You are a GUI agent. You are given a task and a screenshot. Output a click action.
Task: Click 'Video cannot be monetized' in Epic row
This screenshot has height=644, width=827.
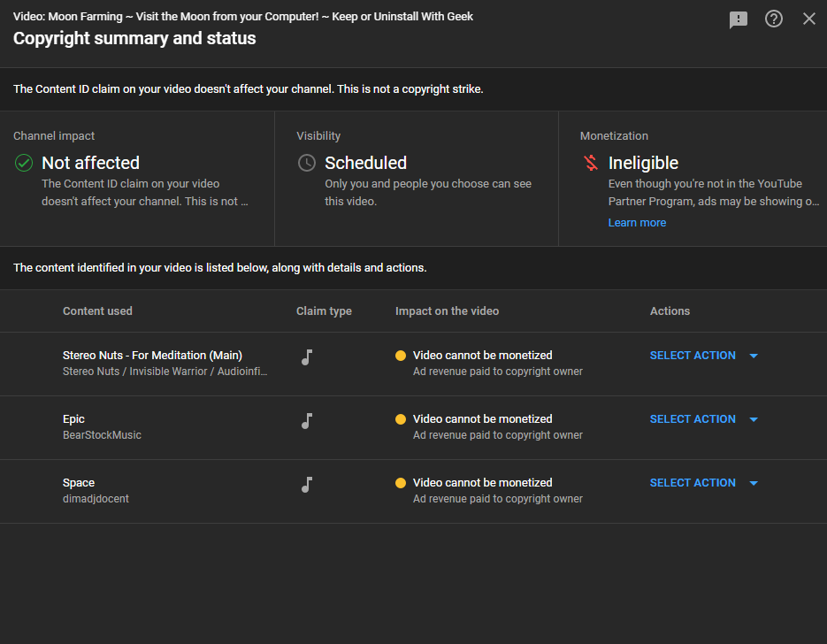point(483,419)
